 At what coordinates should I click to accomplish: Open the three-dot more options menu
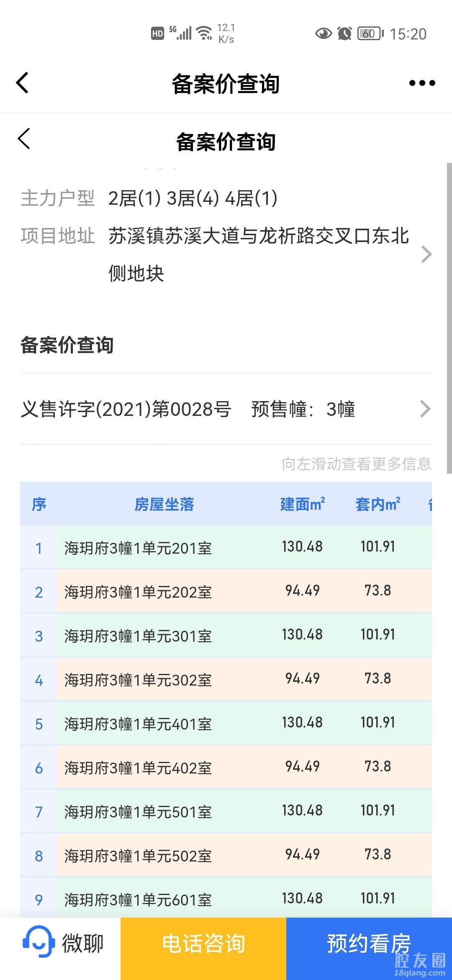pyautogui.click(x=422, y=83)
